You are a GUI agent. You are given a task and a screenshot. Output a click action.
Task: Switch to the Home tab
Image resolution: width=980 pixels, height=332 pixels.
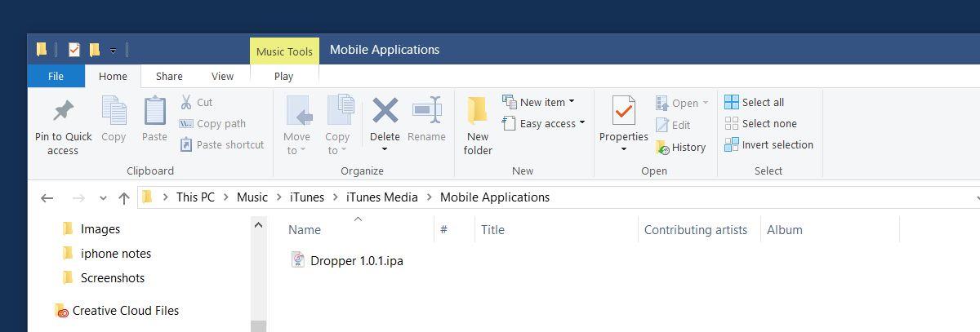113,76
